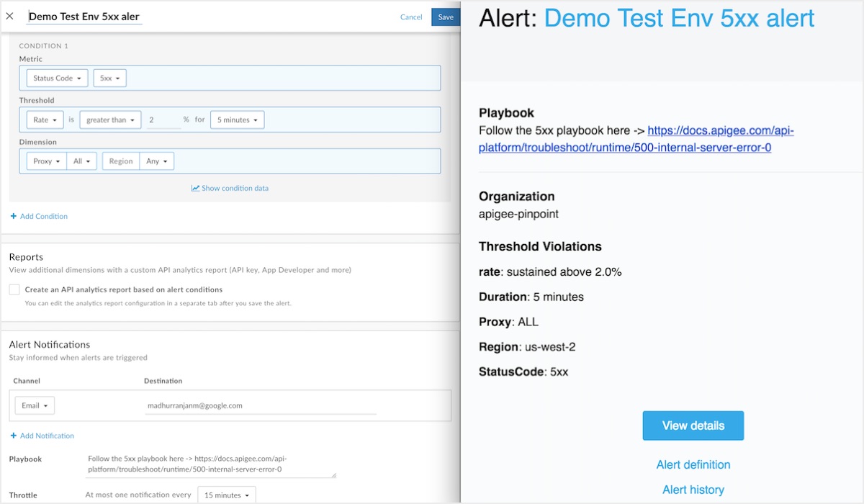Click the email destination input field
This screenshot has height=504, width=864.
point(261,406)
